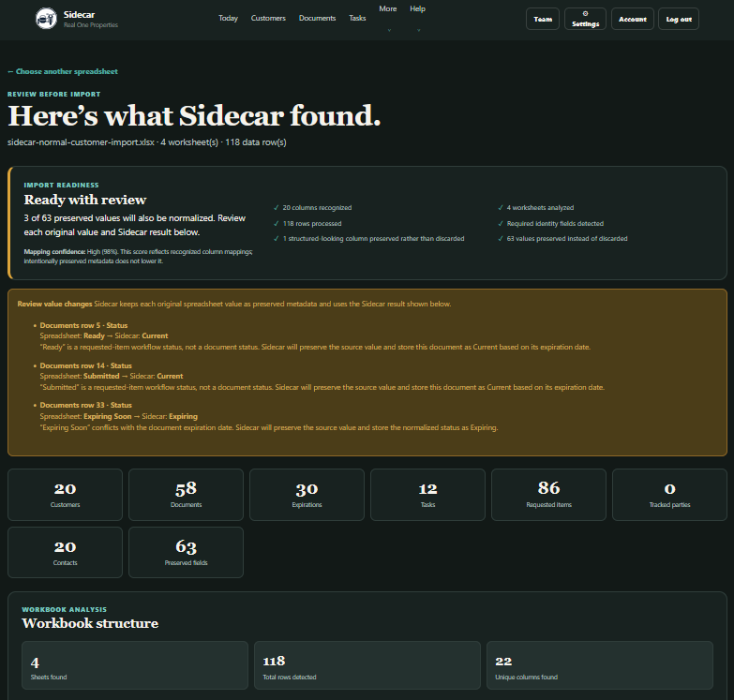734x700 pixels.
Task: Click the Sidecar logo icon
Action: click(x=46, y=19)
